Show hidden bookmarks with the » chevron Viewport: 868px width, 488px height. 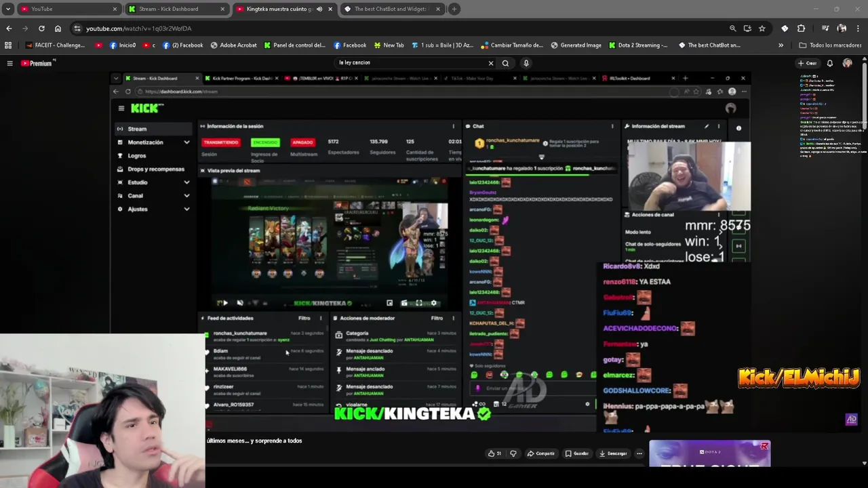tap(781, 45)
